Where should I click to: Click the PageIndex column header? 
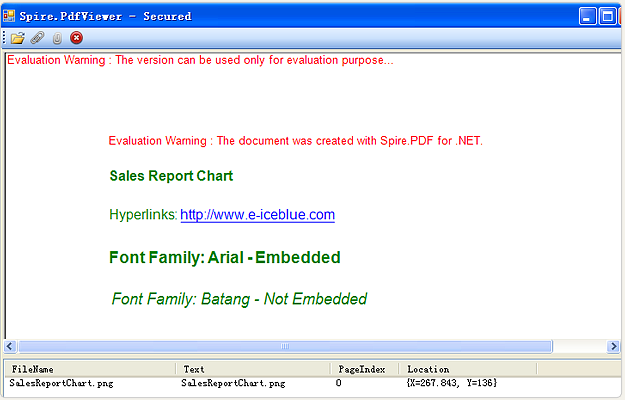[365, 369]
